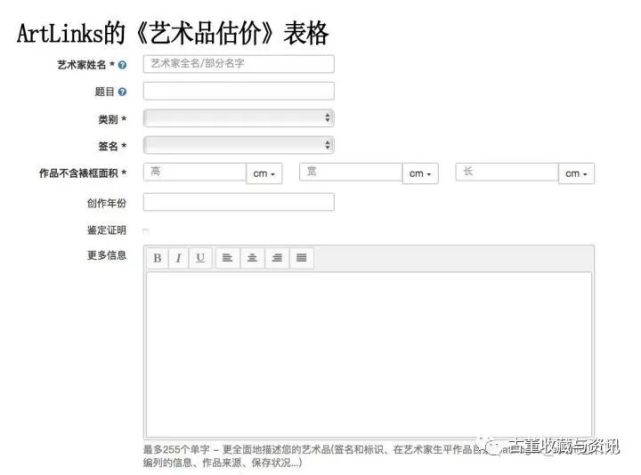641x475 pixels.
Task: Center-align the editor text
Action: coord(252,258)
